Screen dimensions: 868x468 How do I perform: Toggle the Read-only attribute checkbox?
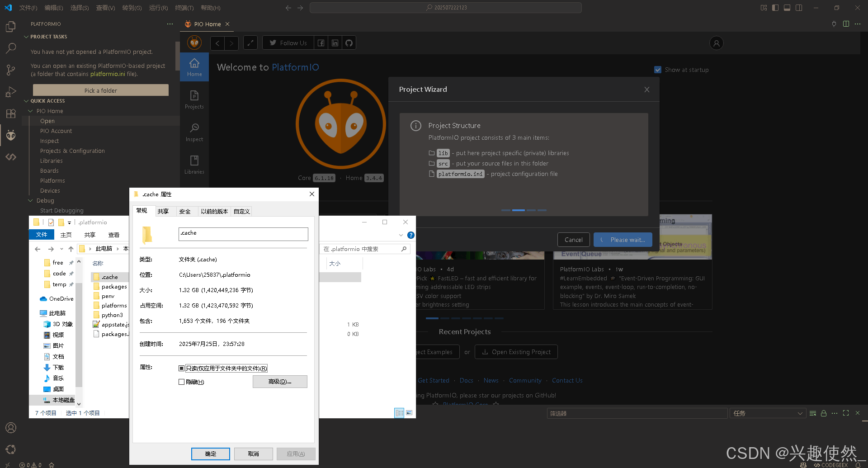click(x=181, y=368)
